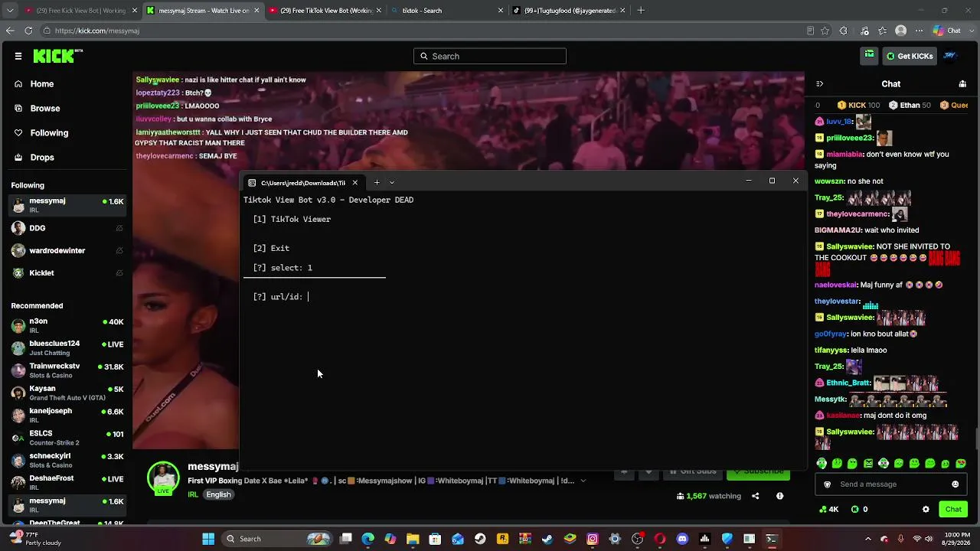The width and height of the screenshot is (980, 551).
Task: Open wardrodewinter channel in Following list
Action: coord(67,250)
